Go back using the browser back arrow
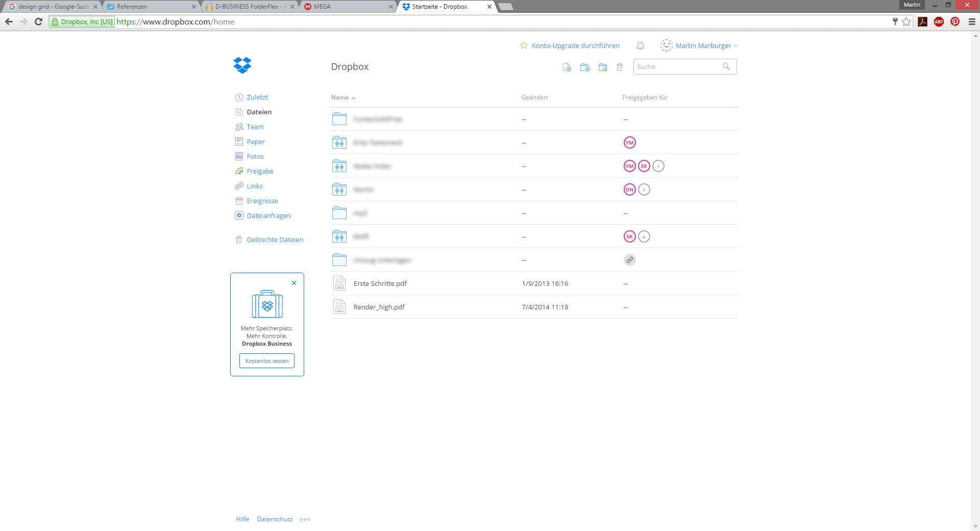This screenshot has width=980, height=531. click(9, 21)
